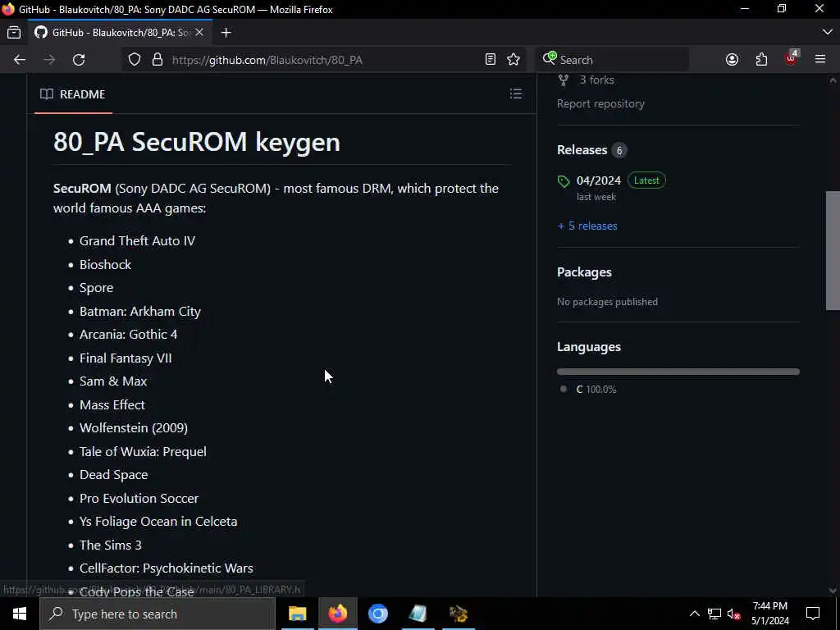Click the Grand Theft Auto IV list item
The height and width of the screenshot is (630, 840).
click(x=137, y=241)
